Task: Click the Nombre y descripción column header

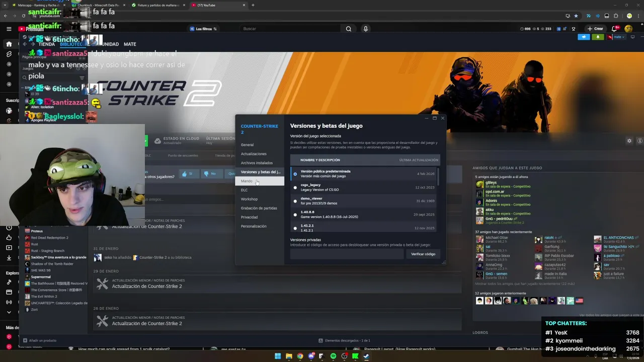Action: pyautogui.click(x=320, y=160)
